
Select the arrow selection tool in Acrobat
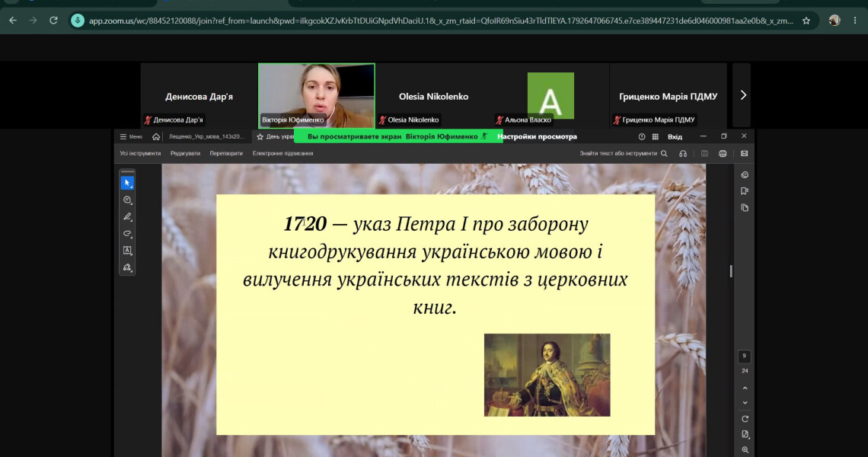tap(127, 183)
